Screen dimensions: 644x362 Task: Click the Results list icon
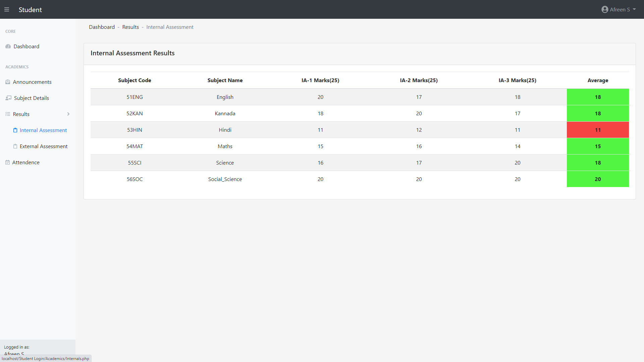[8, 114]
